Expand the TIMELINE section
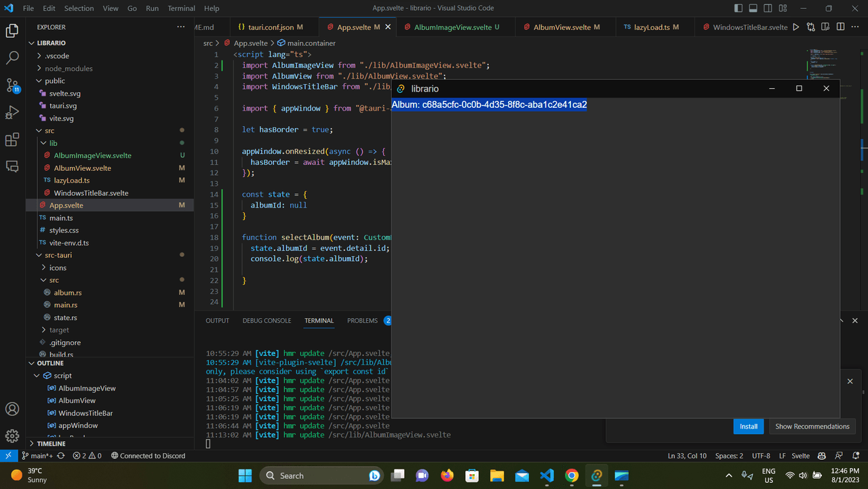The height and width of the screenshot is (489, 868). click(51, 444)
